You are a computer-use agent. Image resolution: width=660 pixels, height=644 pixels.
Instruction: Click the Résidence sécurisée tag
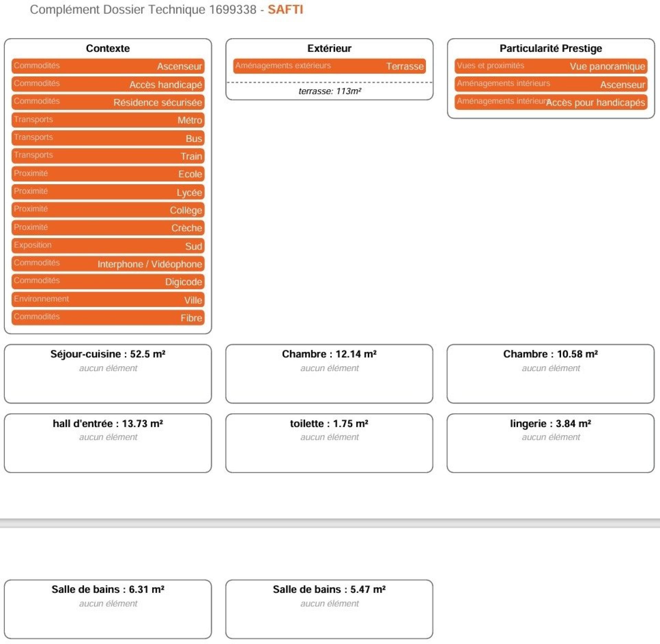click(x=108, y=102)
